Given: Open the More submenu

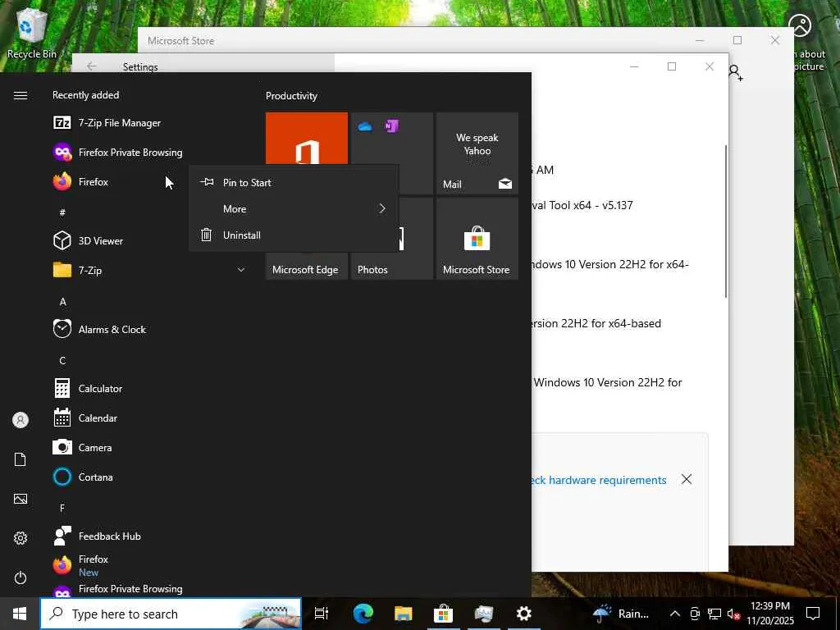Looking at the screenshot, I should (x=294, y=208).
